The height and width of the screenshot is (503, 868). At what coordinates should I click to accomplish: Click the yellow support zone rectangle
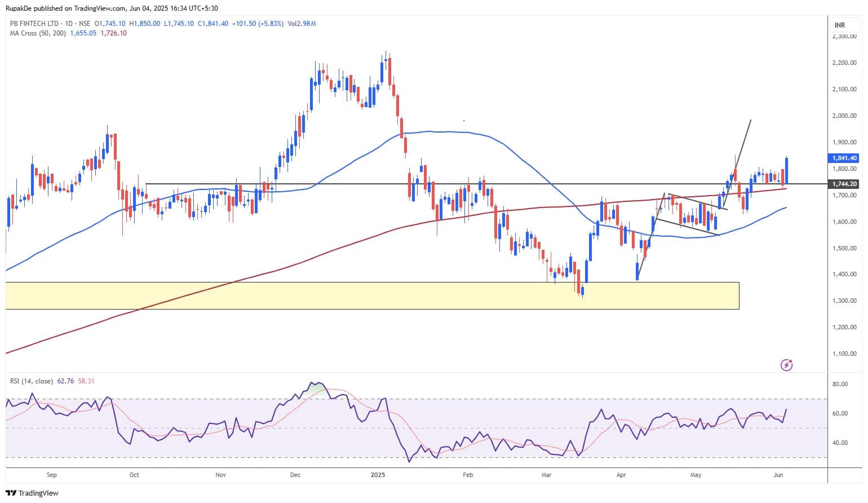(x=372, y=295)
